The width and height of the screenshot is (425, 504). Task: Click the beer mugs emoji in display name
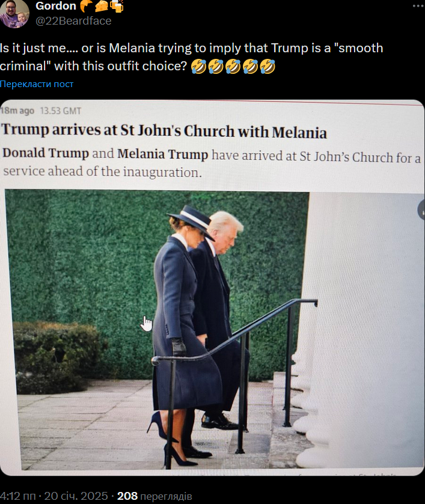117,6
